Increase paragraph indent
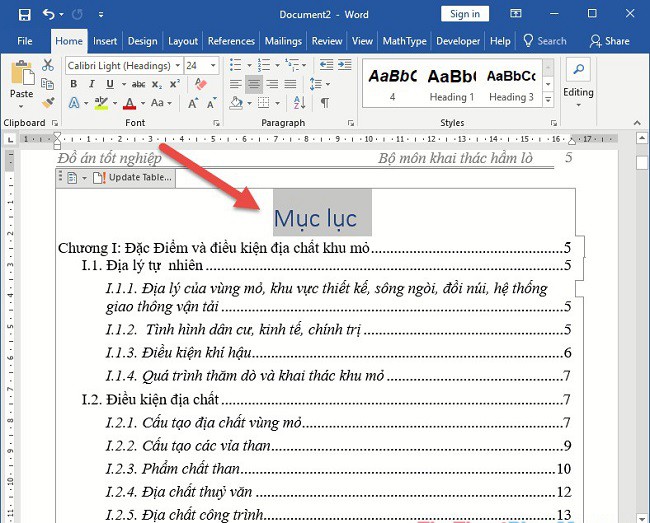 pyautogui.click(x=345, y=65)
